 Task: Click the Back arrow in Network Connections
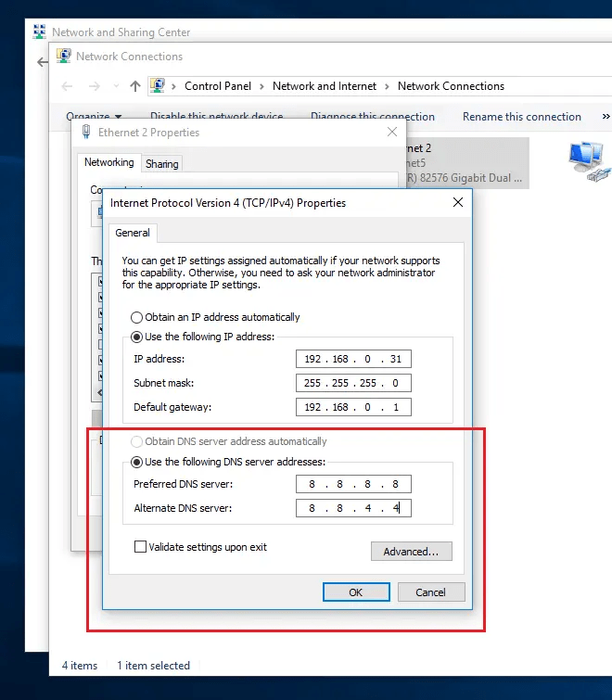67,86
